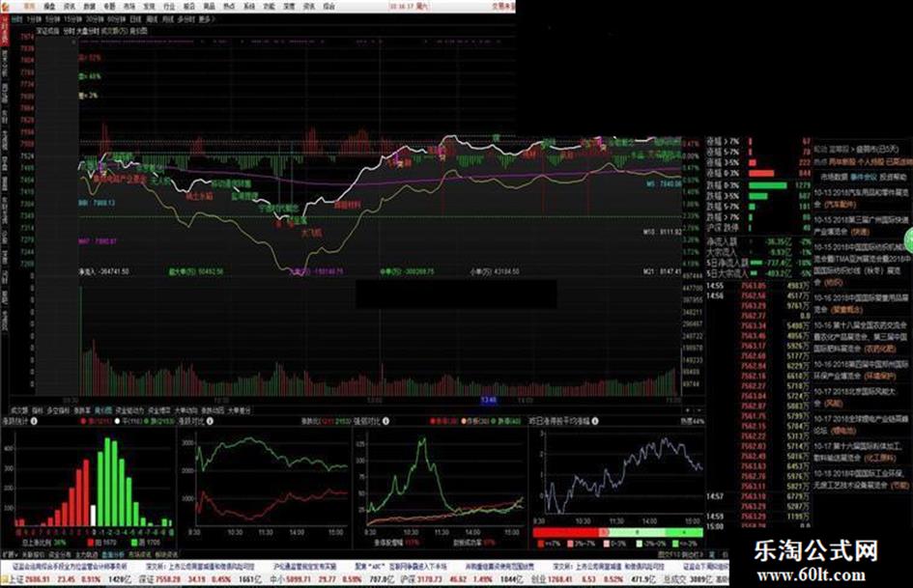913x588 pixels.
Task: Select 成交额(万) in the chart header
Action: (x=115, y=31)
